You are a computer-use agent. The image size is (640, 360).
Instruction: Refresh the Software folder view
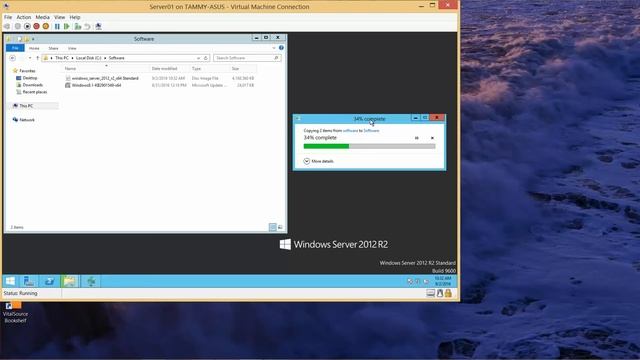pyautogui.click(x=206, y=58)
